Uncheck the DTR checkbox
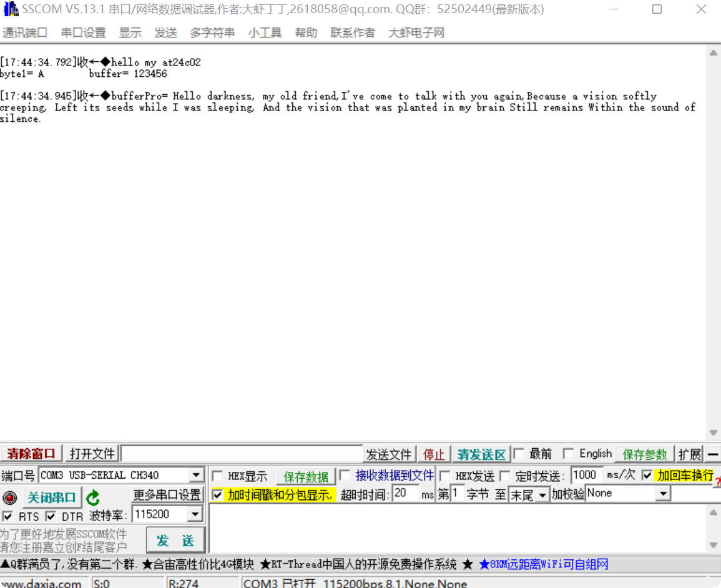Screen dimensions: 721x588 click(x=51, y=516)
